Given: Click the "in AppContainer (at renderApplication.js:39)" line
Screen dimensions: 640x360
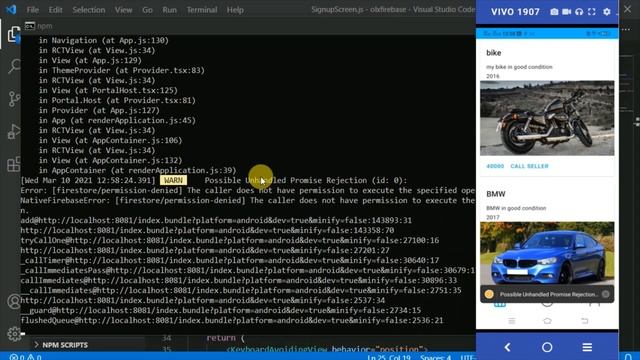Looking at the screenshot, I should click(x=138, y=170).
